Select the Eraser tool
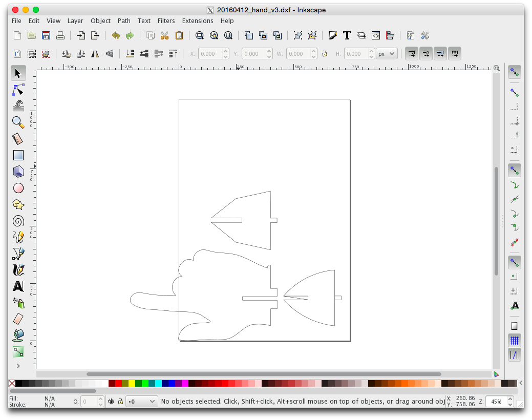 18,319
